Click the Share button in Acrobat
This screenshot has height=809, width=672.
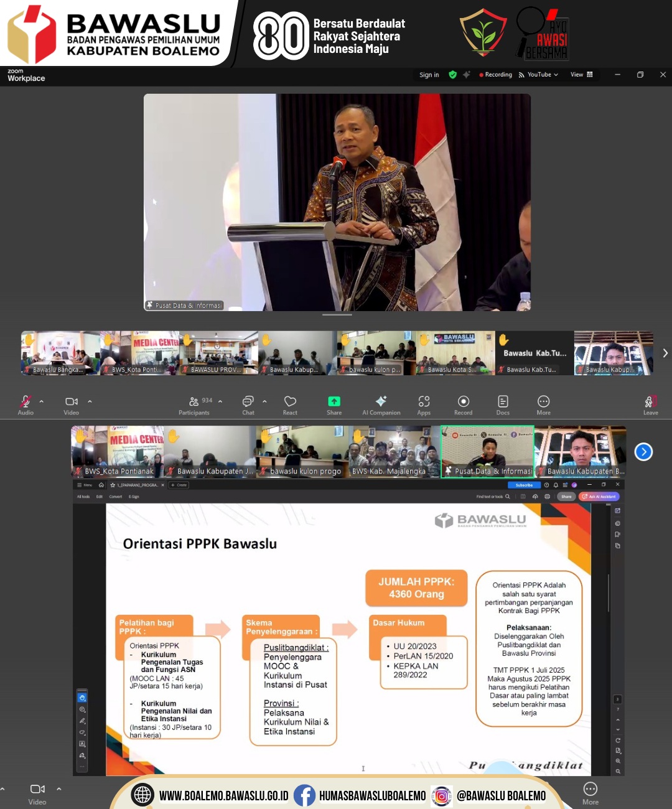tap(566, 497)
